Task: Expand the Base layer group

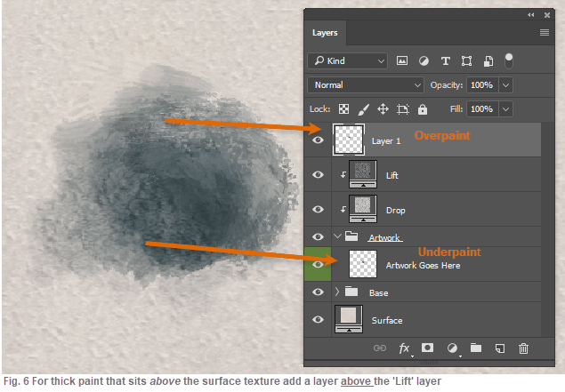Action: [337, 292]
